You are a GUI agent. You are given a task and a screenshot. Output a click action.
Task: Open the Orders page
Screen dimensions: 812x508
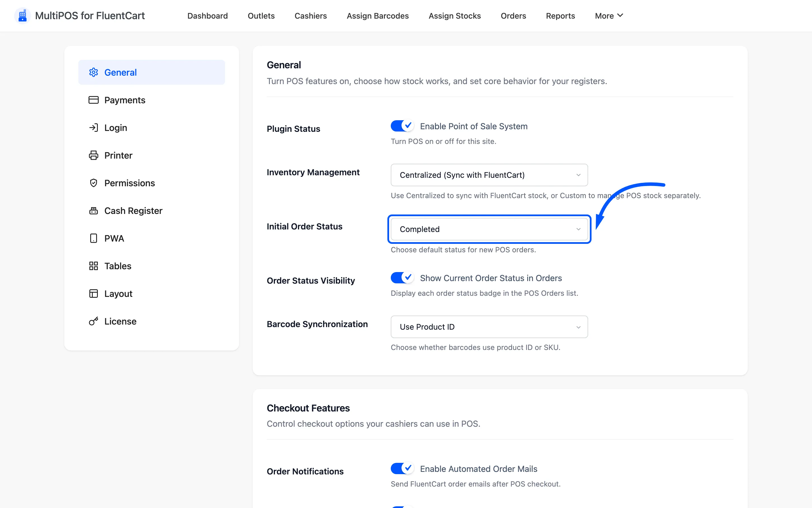click(x=513, y=16)
